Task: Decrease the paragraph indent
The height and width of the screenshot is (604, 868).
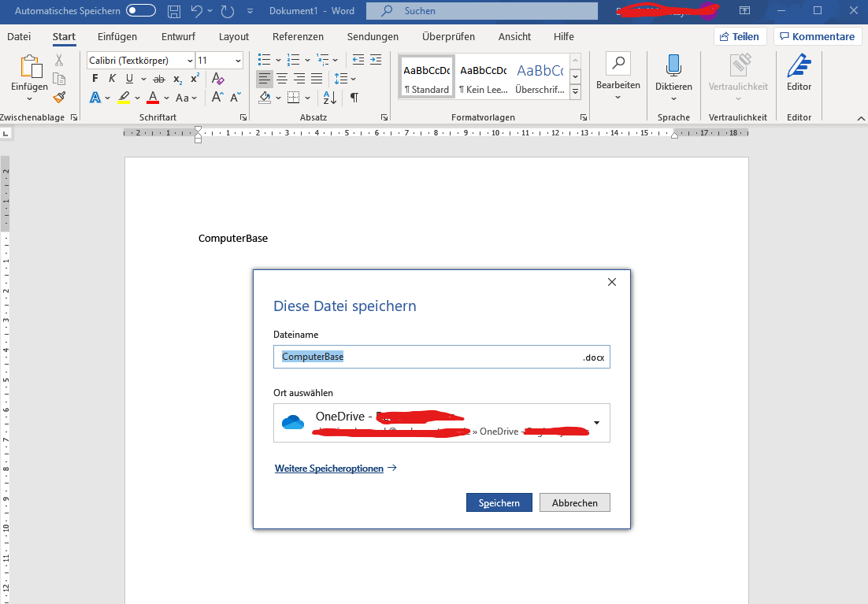Action: [358, 60]
